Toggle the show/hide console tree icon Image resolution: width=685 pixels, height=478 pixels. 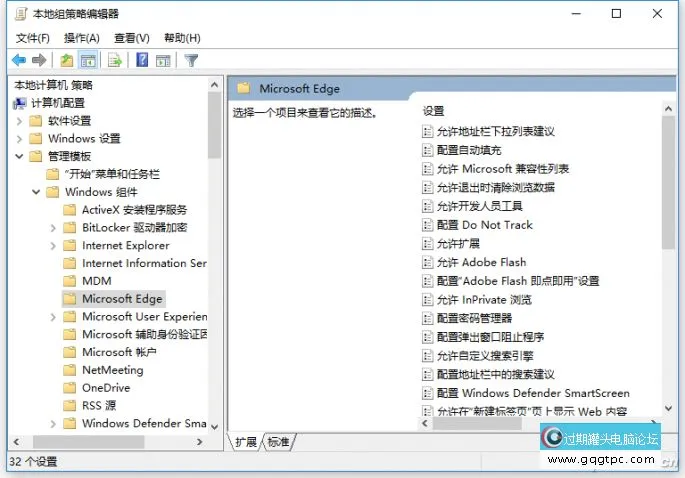[x=88, y=60]
